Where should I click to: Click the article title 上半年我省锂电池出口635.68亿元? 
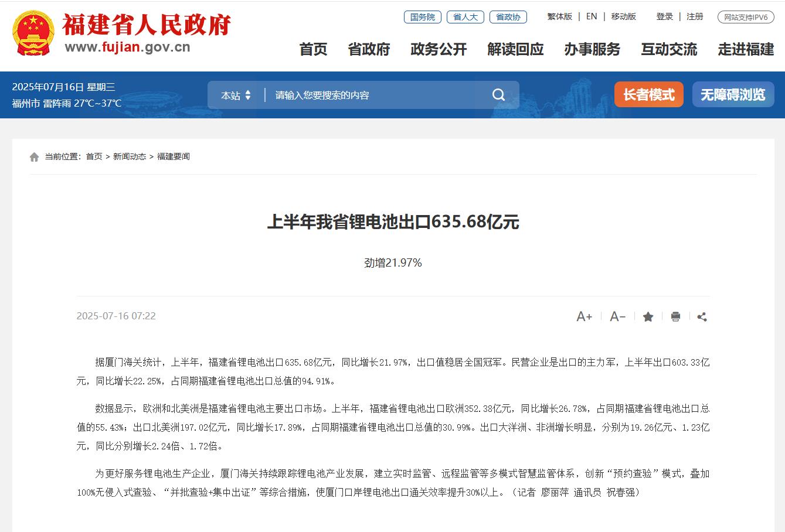tap(393, 222)
